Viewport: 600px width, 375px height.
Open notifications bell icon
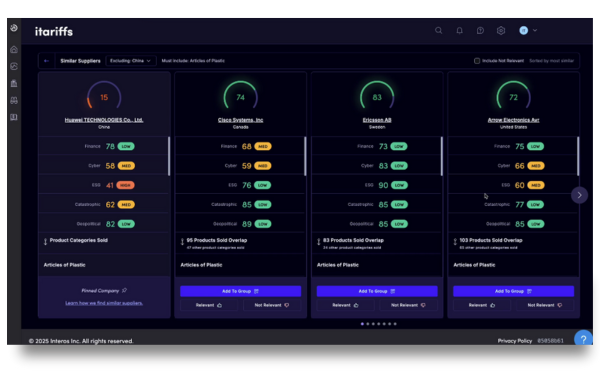point(460,31)
